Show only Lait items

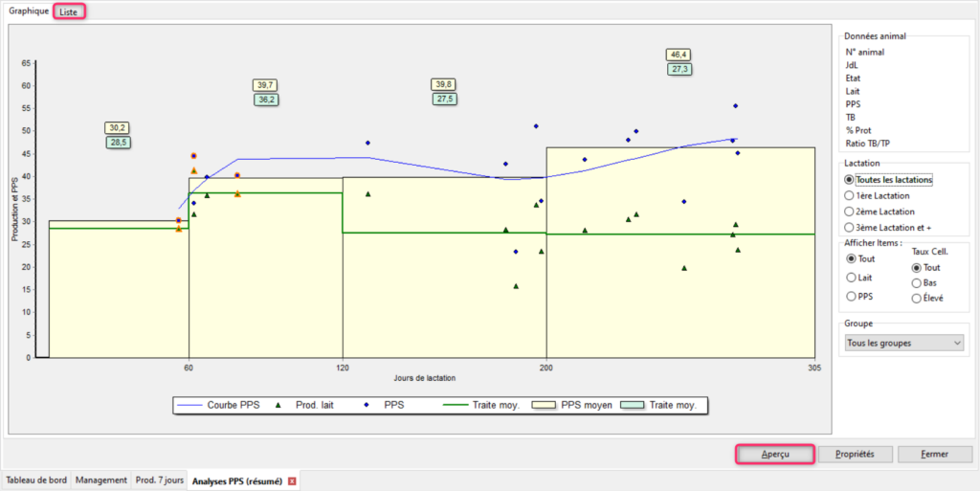click(852, 277)
